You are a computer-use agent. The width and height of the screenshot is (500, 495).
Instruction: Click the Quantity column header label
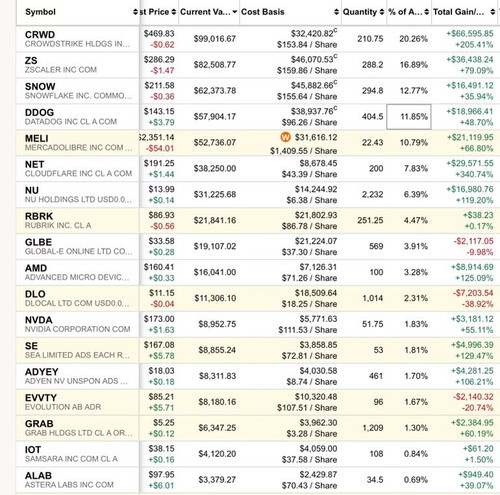(360, 12)
